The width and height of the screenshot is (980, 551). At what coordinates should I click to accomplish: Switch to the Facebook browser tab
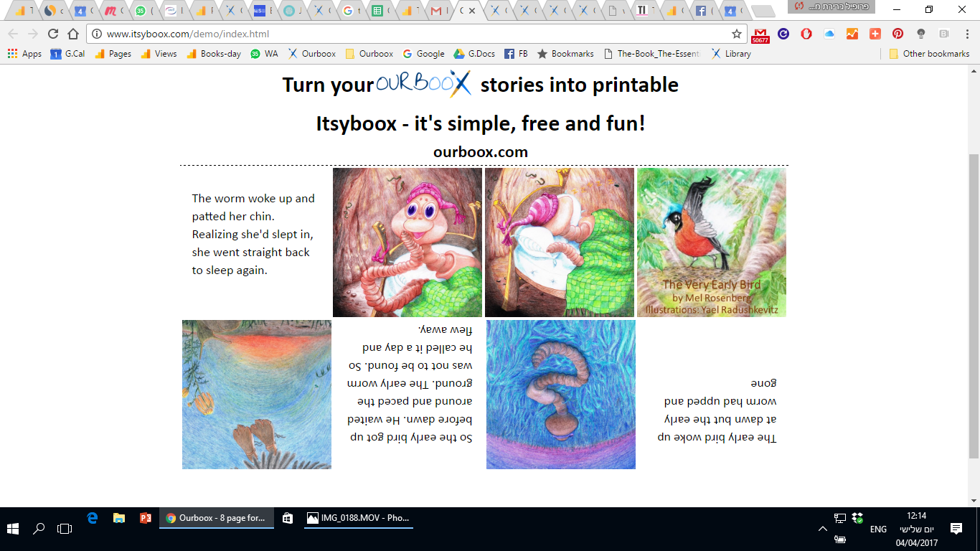701,11
